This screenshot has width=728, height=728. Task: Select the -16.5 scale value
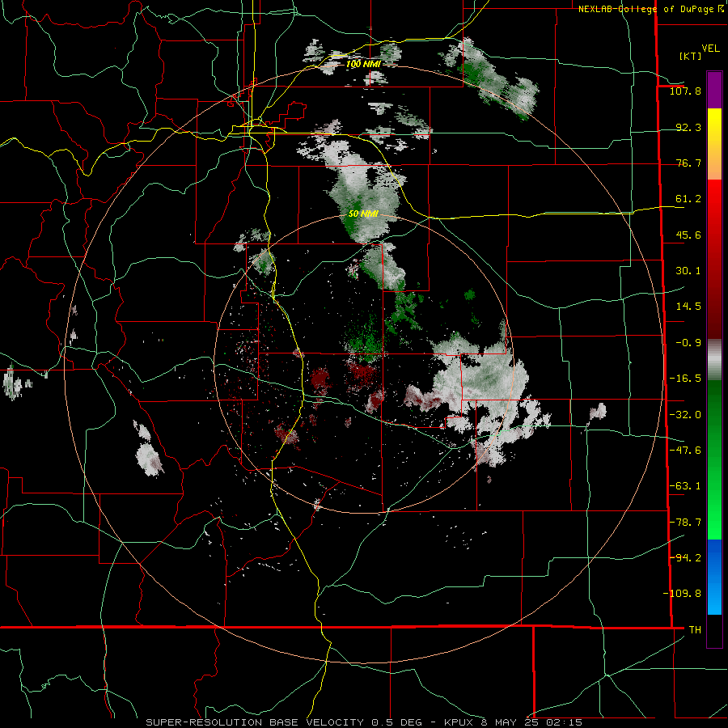[x=685, y=379]
